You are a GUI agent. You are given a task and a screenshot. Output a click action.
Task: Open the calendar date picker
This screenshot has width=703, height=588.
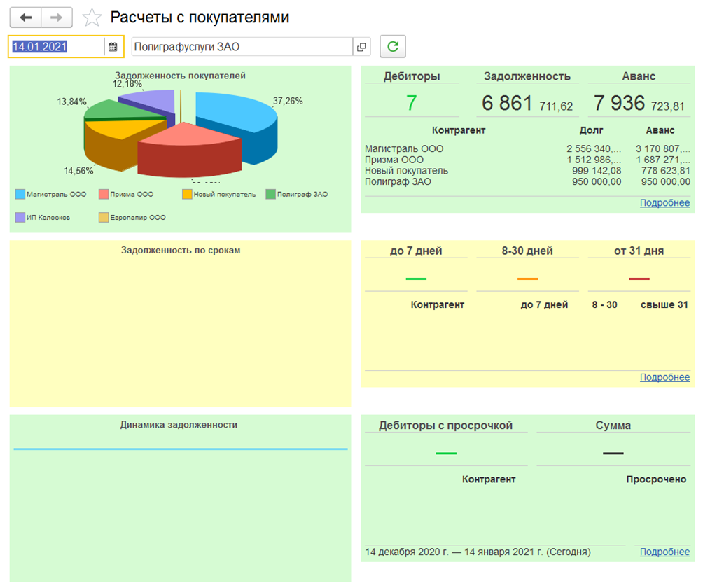coord(113,47)
